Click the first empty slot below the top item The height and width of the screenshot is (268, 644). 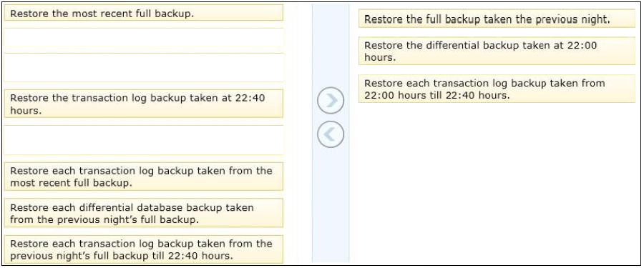(144, 41)
